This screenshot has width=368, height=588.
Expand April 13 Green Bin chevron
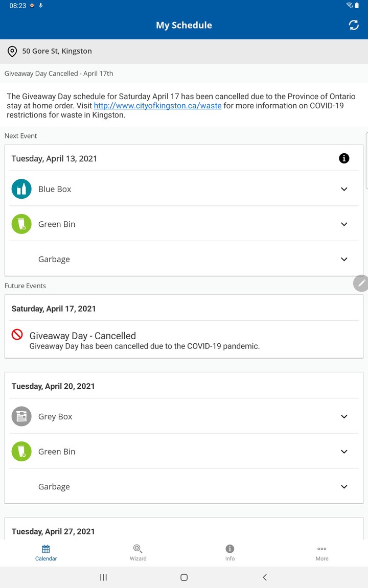click(x=344, y=224)
